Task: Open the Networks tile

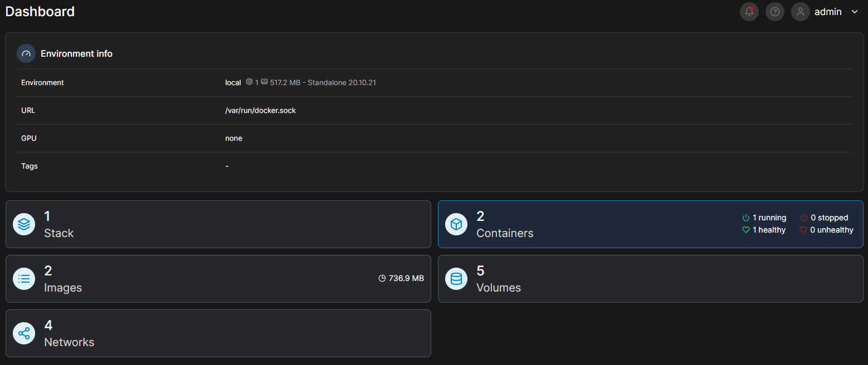Action: click(218, 333)
